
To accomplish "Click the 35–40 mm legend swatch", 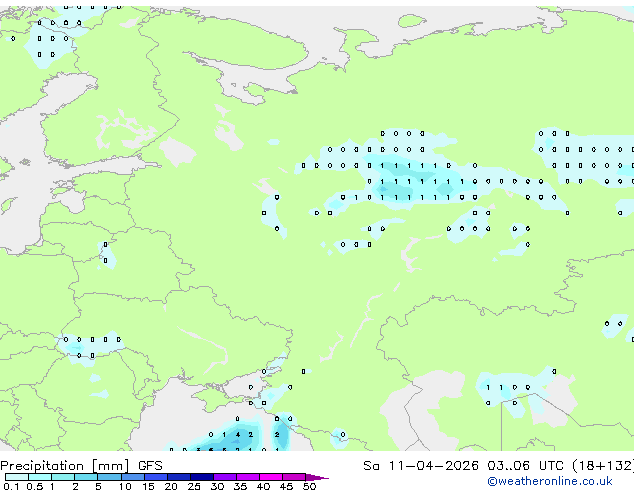I will 247,477.
